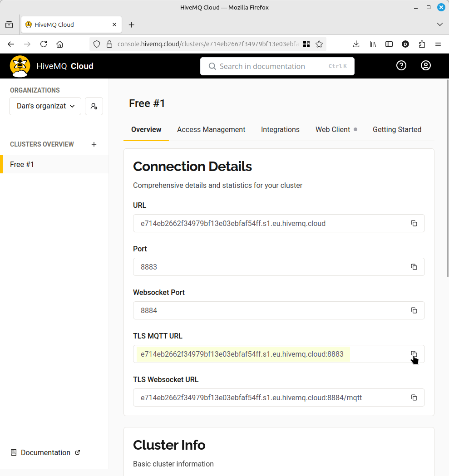Copy the Websocket Port value
The width and height of the screenshot is (449, 476).
414,310
